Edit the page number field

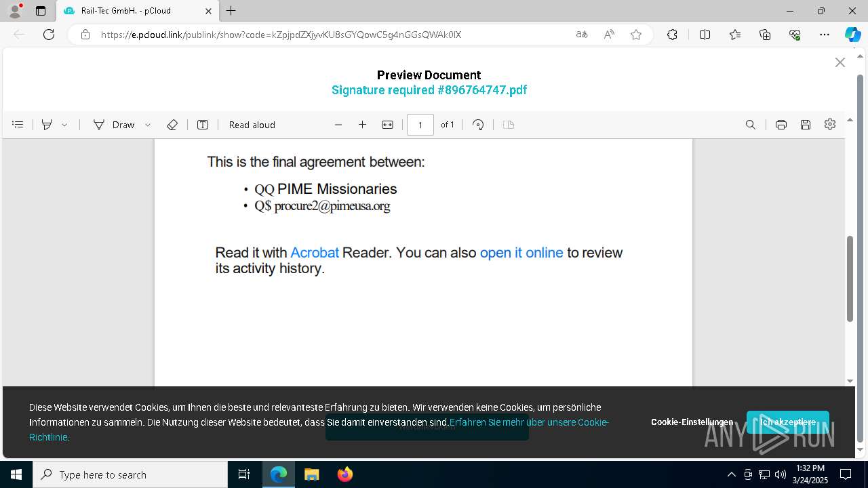coord(420,125)
